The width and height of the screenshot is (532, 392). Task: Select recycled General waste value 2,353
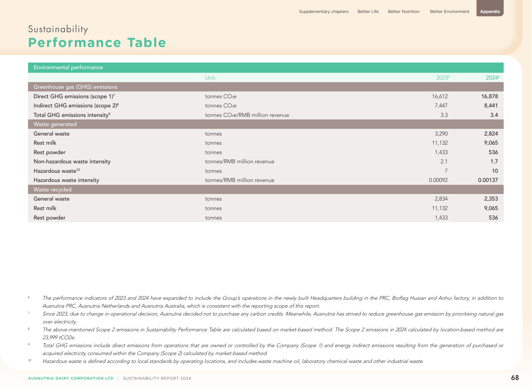click(491, 199)
